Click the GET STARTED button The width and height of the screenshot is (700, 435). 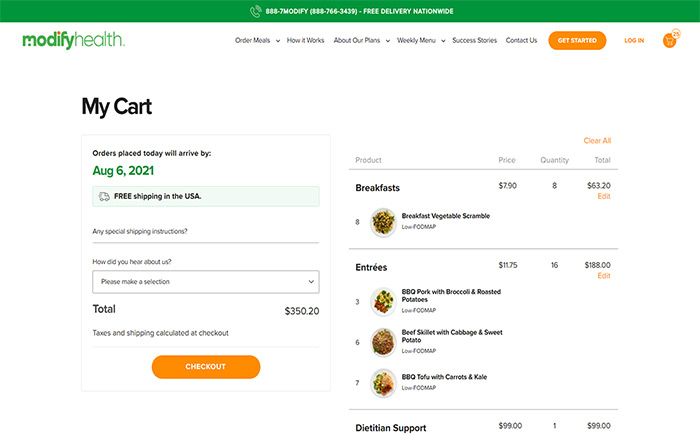pos(577,40)
